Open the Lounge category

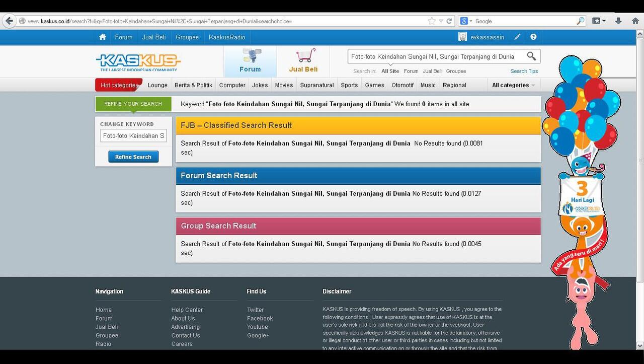(157, 85)
